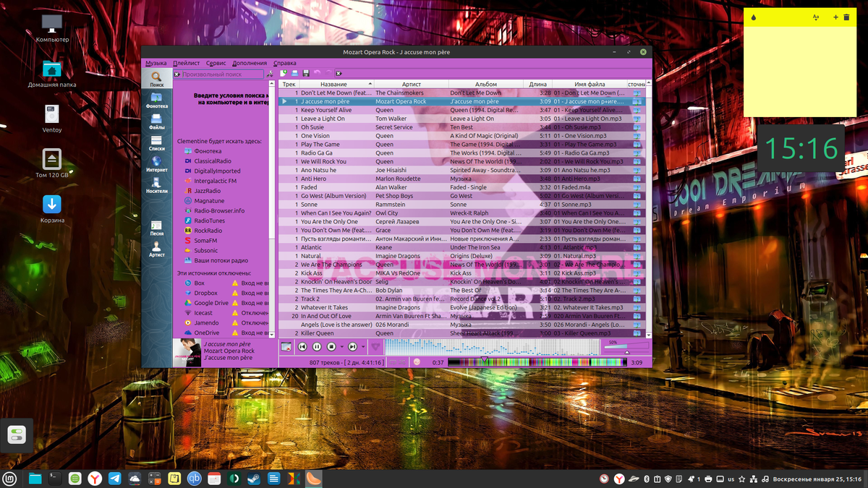Click the analyzer visualization area

pyautogui.click(x=492, y=347)
